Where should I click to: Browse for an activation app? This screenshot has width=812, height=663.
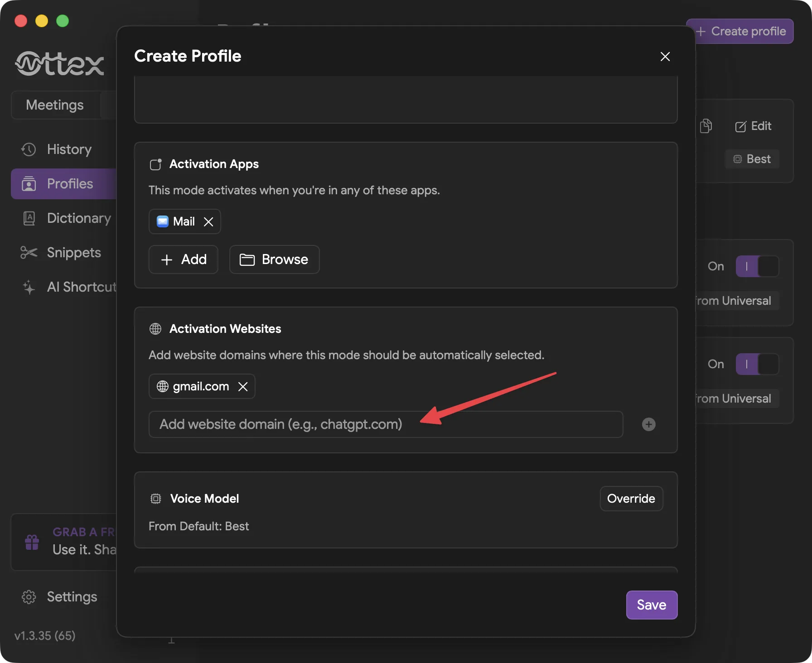(274, 259)
